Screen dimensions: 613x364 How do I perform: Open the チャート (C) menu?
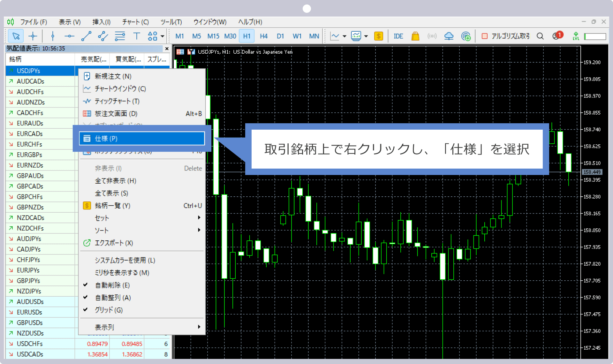click(135, 22)
